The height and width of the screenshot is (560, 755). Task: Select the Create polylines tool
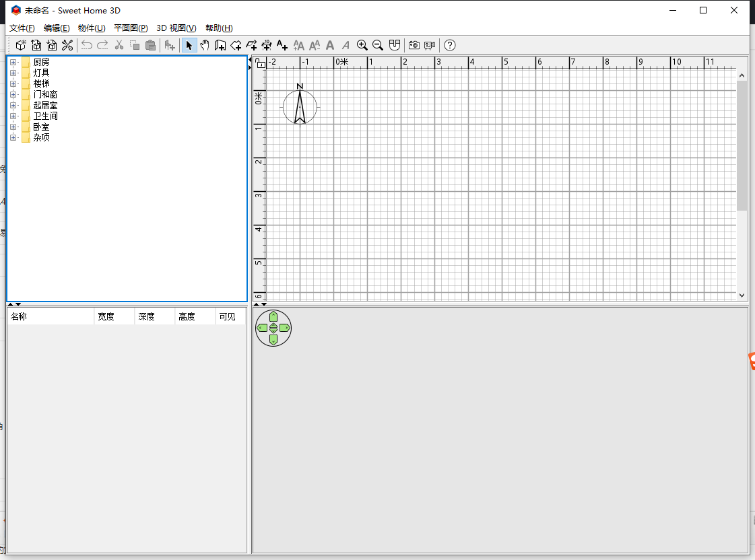[251, 45]
